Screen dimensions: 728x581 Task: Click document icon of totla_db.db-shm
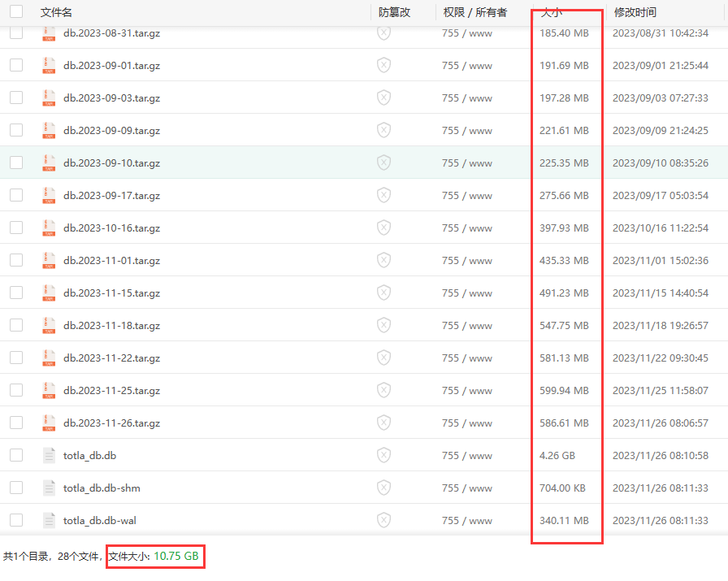49,488
